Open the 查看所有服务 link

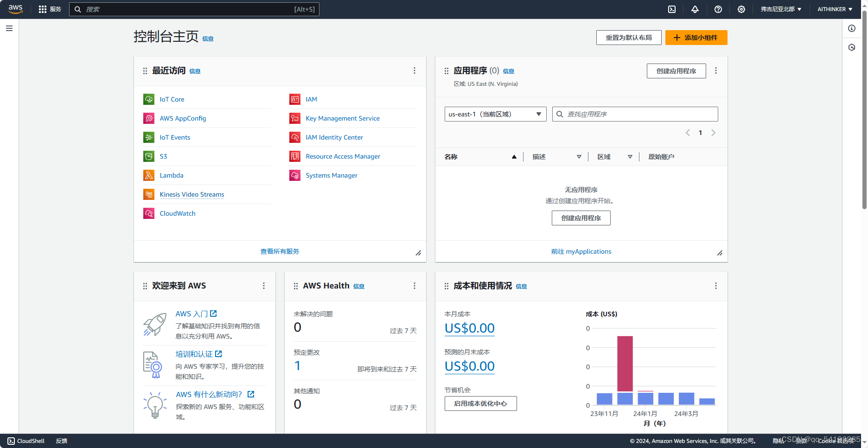pos(280,251)
